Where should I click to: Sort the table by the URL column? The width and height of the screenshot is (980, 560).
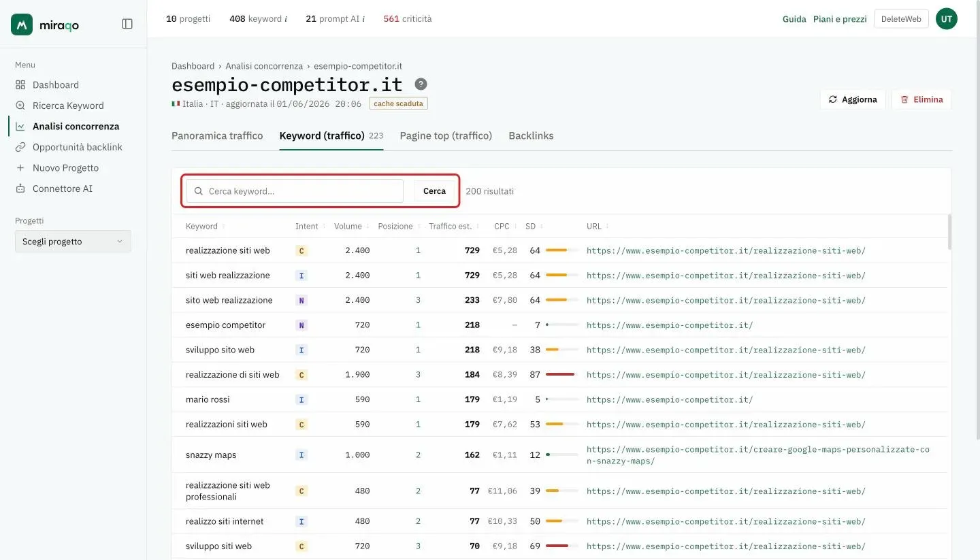point(598,226)
